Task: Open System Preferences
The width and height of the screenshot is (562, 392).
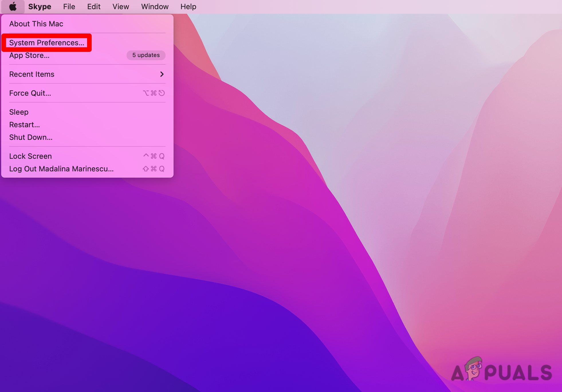Action: coord(47,42)
